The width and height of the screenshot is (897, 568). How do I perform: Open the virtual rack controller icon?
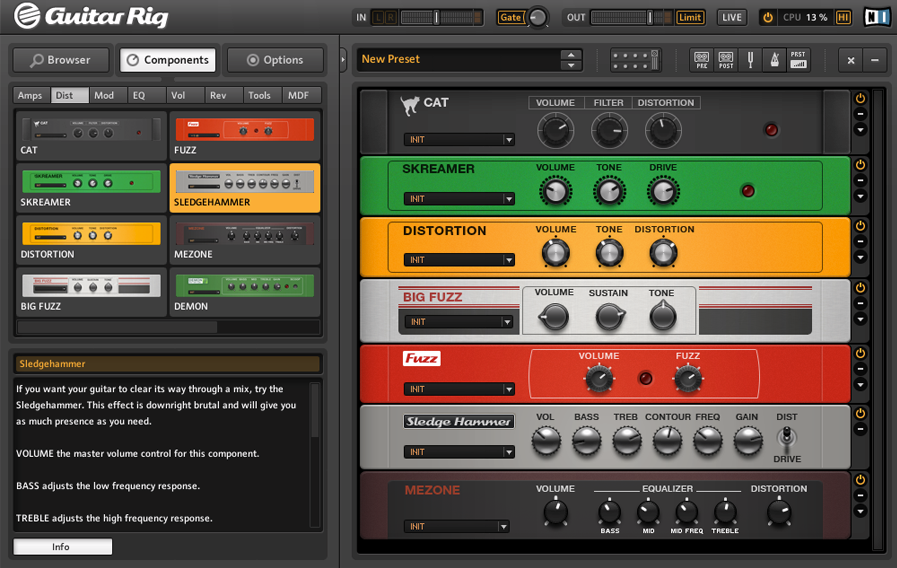635,59
